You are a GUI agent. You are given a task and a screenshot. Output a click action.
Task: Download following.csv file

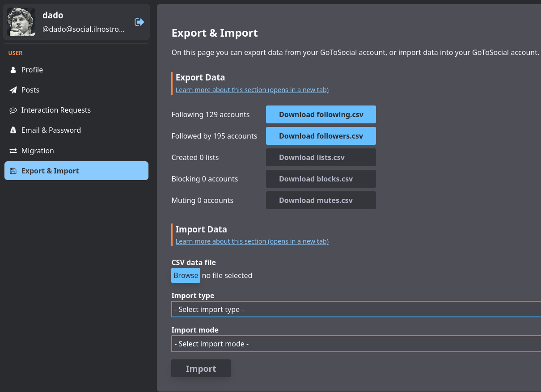click(321, 114)
